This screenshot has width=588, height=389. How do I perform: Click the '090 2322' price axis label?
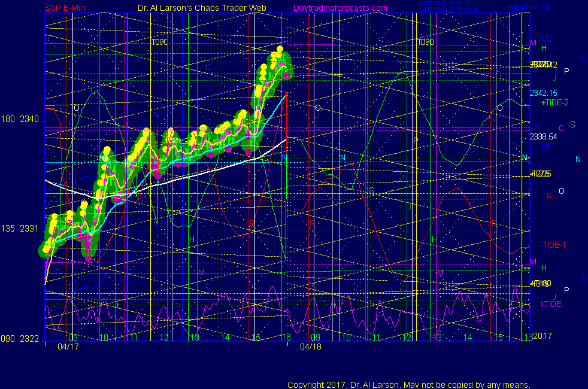coord(20,339)
